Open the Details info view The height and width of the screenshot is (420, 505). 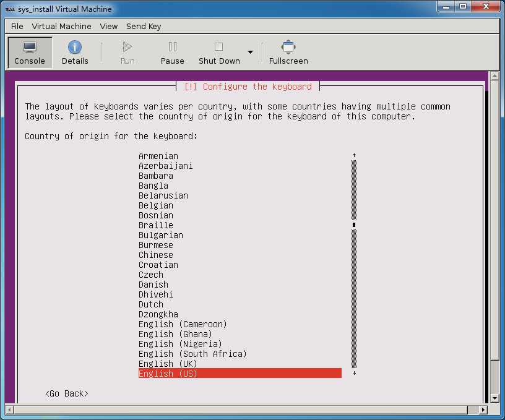[x=75, y=53]
